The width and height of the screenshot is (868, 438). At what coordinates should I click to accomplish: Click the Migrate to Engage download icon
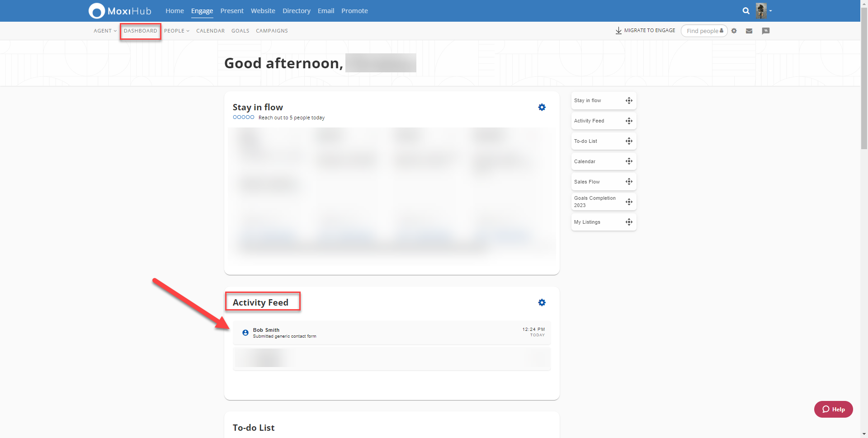pyautogui.click(x=618, y=30)
